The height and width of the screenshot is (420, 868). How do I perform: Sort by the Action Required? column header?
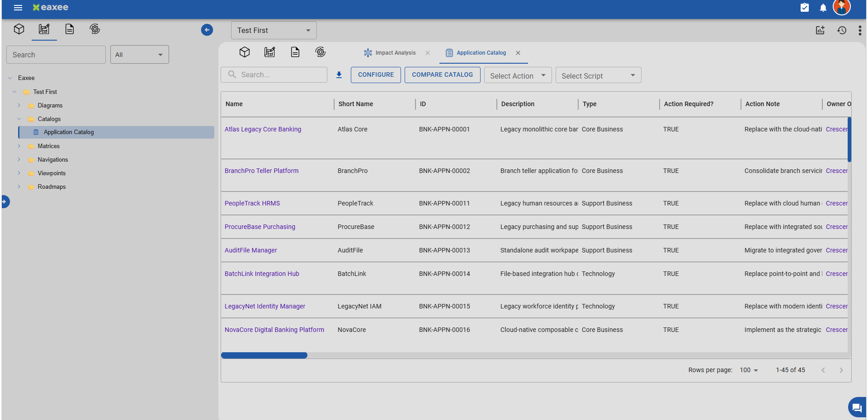coord(689,104)
